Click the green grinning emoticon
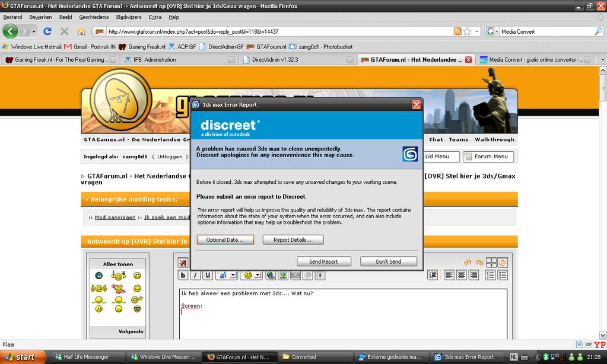Image resolution: width=607 pixels, height=364 pixels. point(98,276)
